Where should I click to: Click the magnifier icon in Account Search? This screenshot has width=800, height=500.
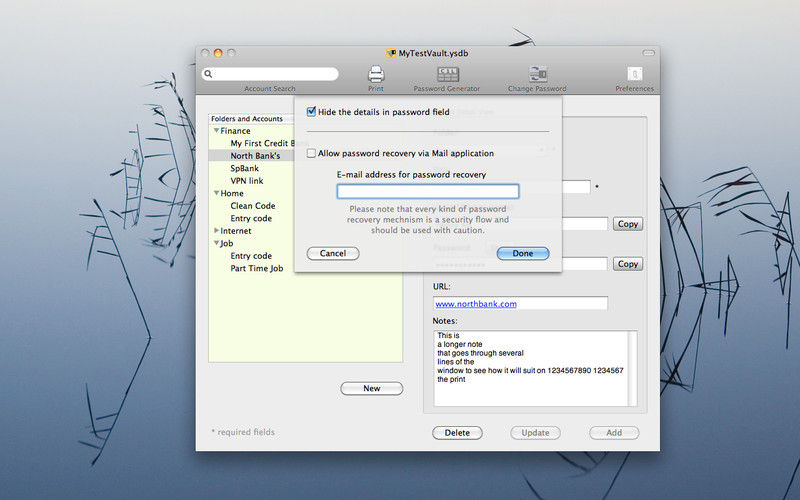[x=209, y=74]
